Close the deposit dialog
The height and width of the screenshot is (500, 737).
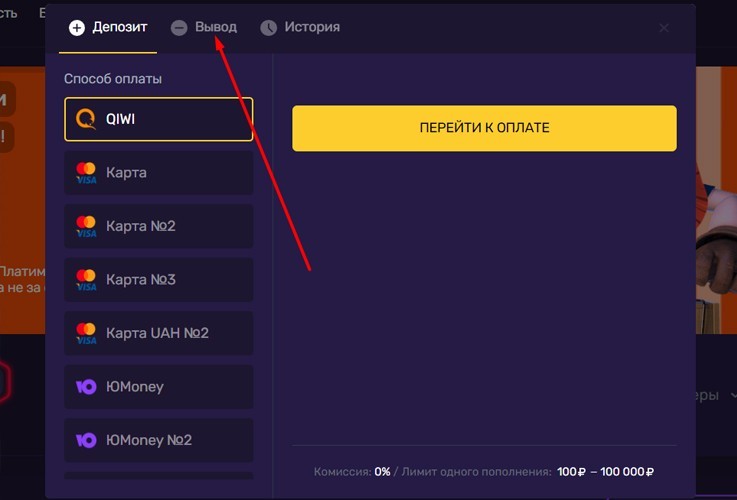click(x=664, y=28)
